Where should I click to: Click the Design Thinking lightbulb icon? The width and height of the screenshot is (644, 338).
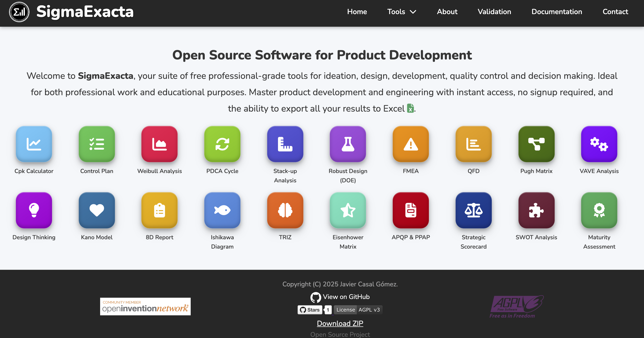pos(34,210)
